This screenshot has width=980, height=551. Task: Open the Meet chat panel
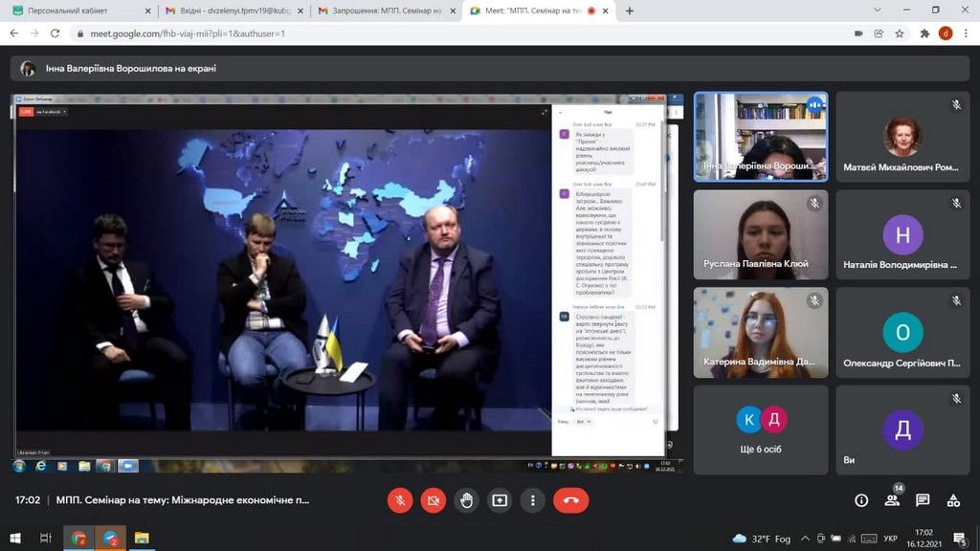click(923, 500)
